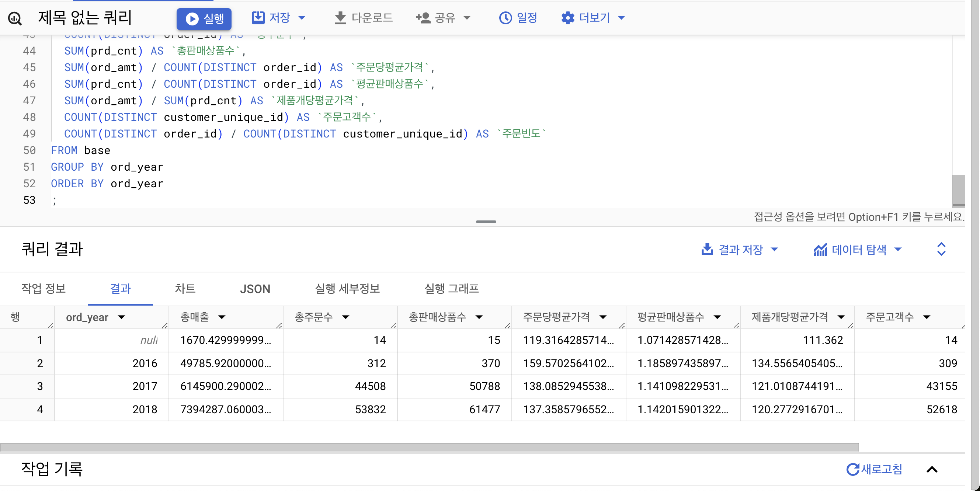Open the 총매출 column sort menu

[x=222, y=317]
